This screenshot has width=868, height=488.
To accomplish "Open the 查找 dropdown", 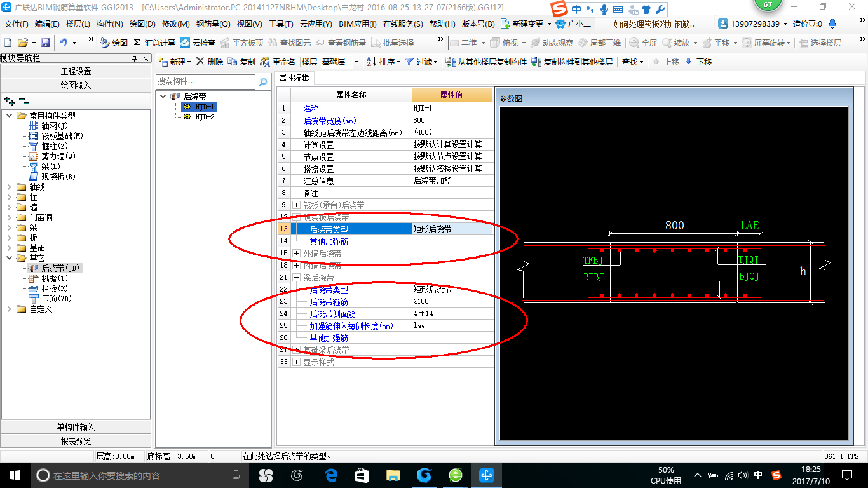I will pyautogui.click(x=632, y=62).
